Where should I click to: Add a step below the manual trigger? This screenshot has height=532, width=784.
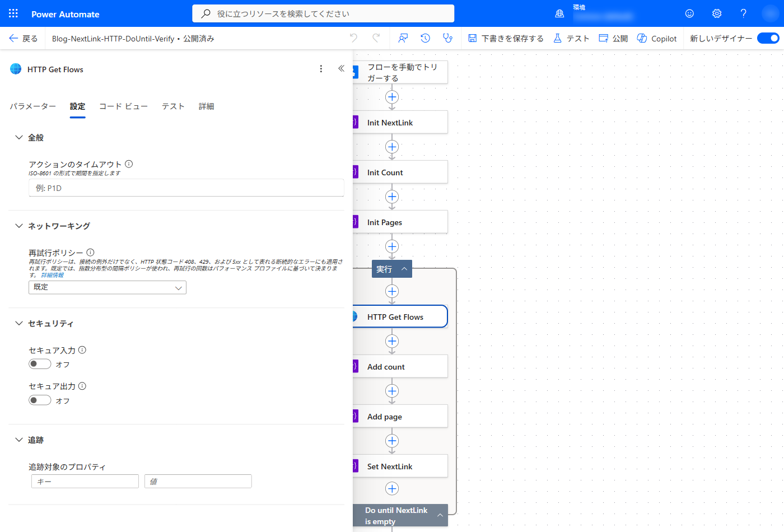(392, 97)
